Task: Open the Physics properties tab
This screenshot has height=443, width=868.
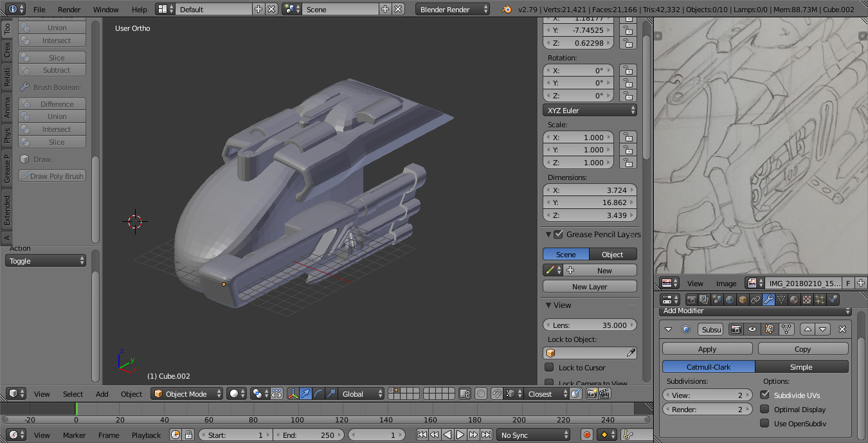Action: click(x=833, y=300)
